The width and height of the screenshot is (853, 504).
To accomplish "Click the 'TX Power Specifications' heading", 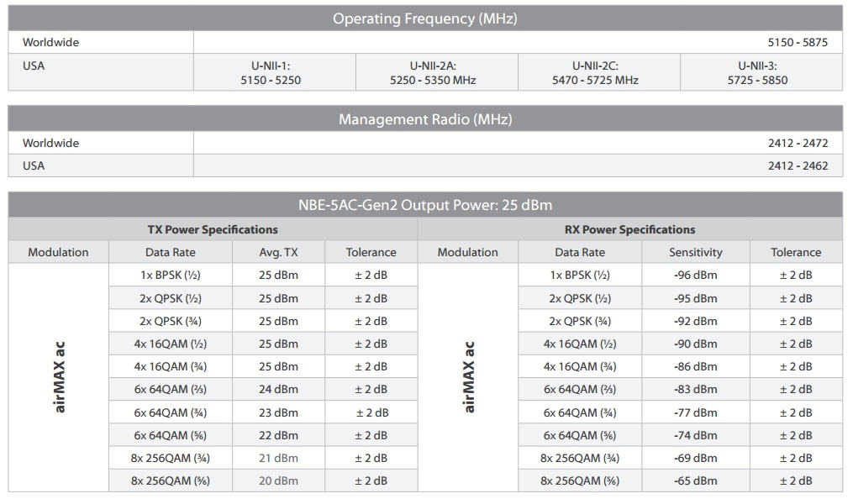I will [213, 229].
